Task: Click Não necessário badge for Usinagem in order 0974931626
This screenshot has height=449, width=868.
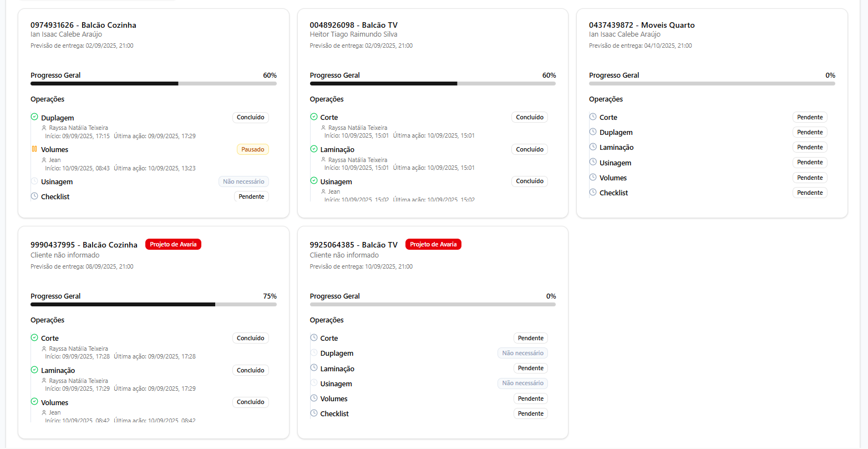Action: [x=243, y=181]
